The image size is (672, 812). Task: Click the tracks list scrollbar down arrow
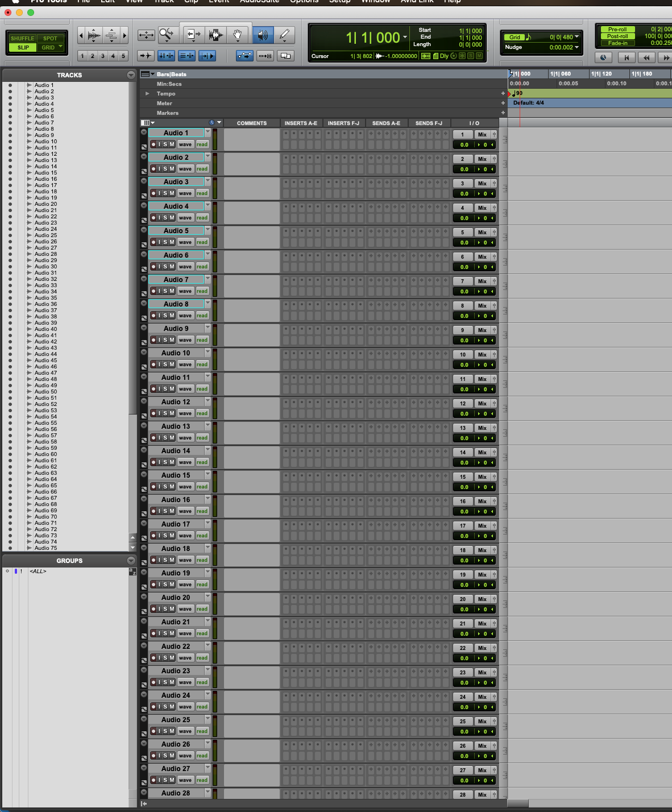(x=133, y=548)
